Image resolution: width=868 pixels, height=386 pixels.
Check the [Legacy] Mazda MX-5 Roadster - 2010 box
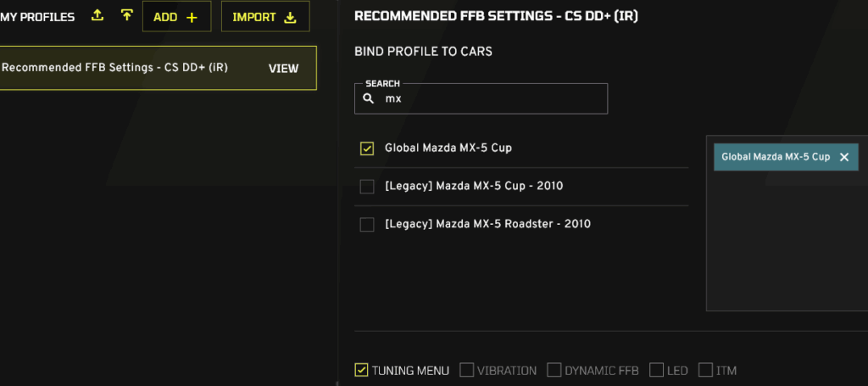[367, 225]
